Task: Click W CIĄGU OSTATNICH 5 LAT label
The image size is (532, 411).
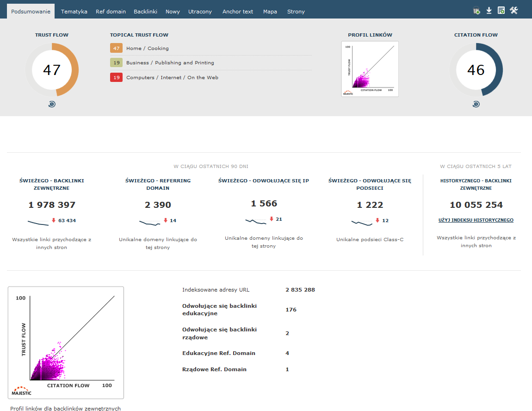Action: 476,166
